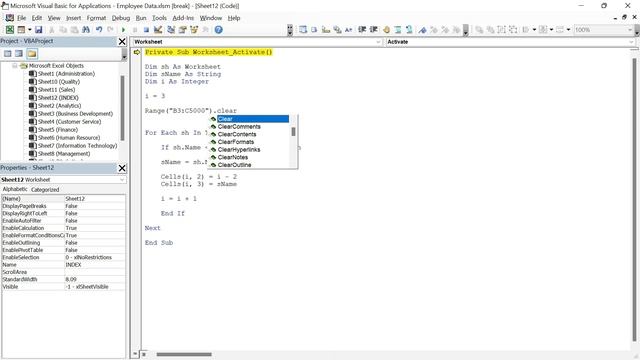Open the Properties Window toolbar icon
This screenshot has width=640, height=360.
(x=182, y=29)
